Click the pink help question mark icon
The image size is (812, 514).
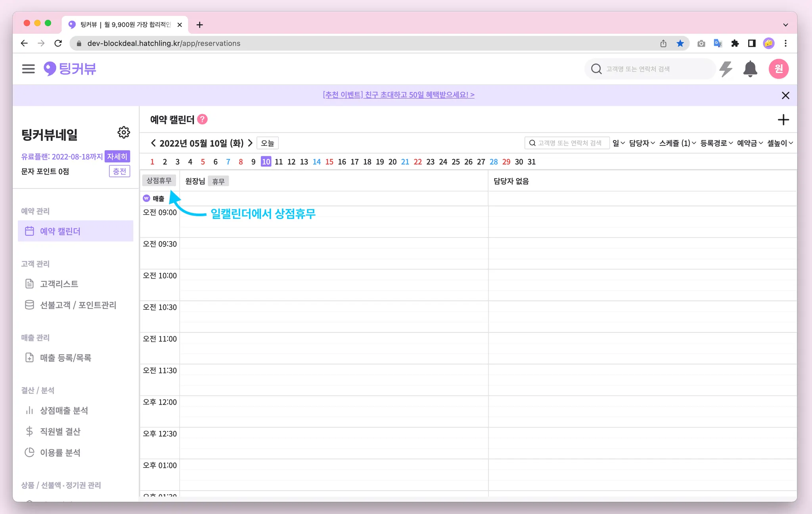click(202, 119)
